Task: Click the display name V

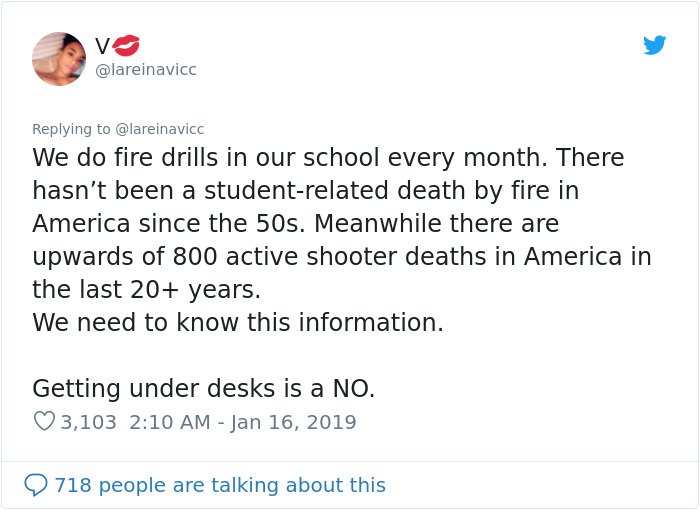Action: pyautogui.click(x=103, y=45)
